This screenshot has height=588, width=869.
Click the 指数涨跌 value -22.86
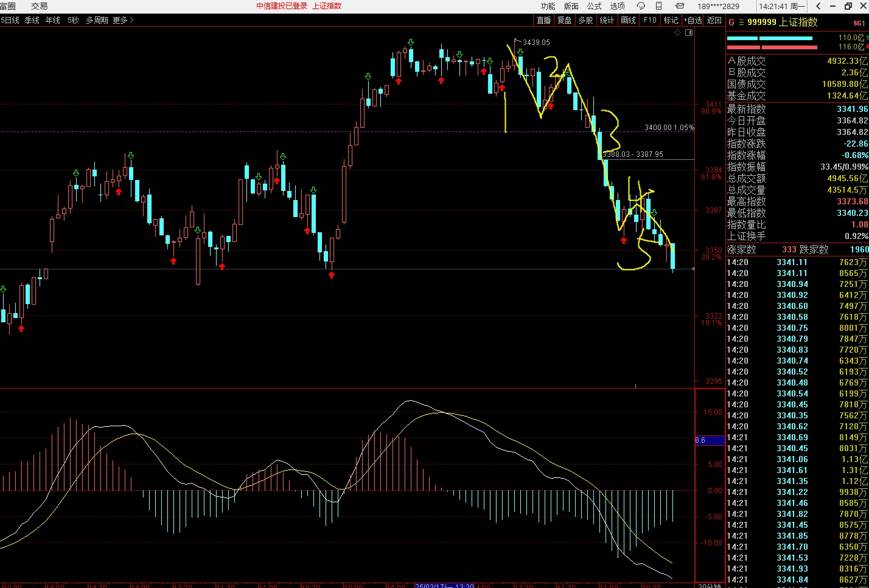click(x=856, y=144)
